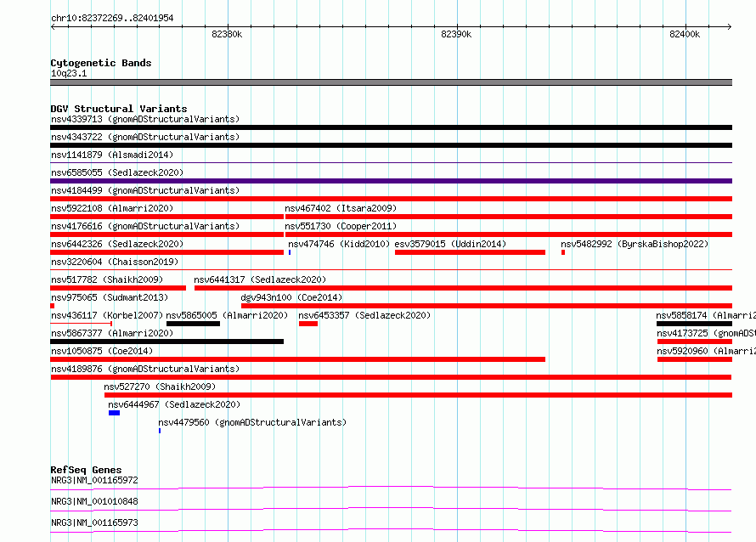The image size is (756, 542).
Task: Click the 82400k ruler tick label
Action: click(685, 34)
